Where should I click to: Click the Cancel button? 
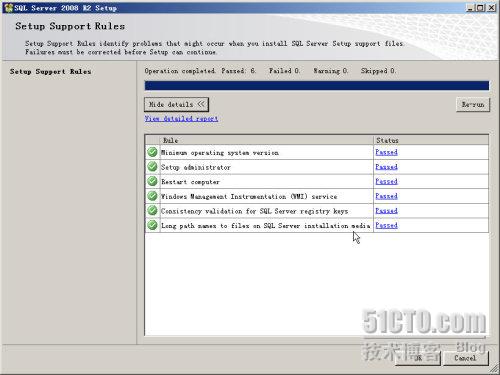[466, 358]
